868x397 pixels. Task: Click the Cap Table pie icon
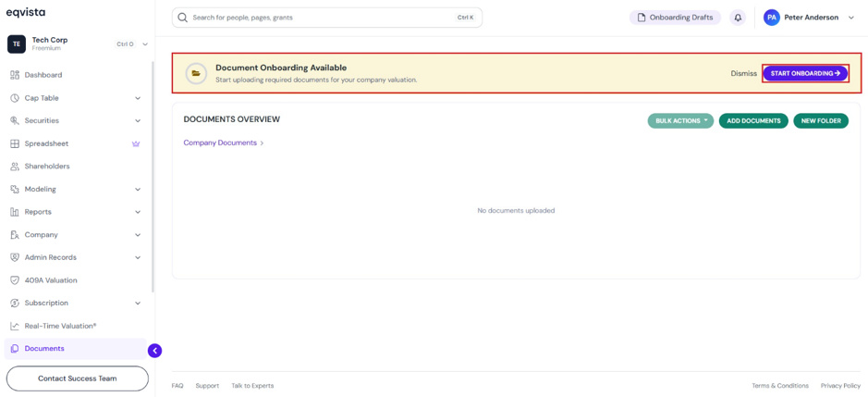[x=15, y=98]
